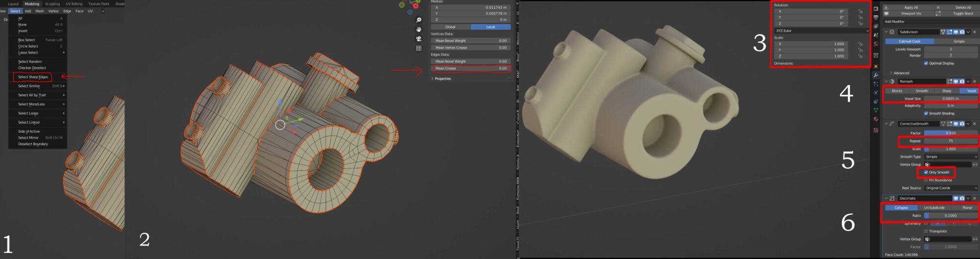Screen dimensions: 980x259
Task: Enable the Pin Boundaries checkbox
Action: point(926,180)
